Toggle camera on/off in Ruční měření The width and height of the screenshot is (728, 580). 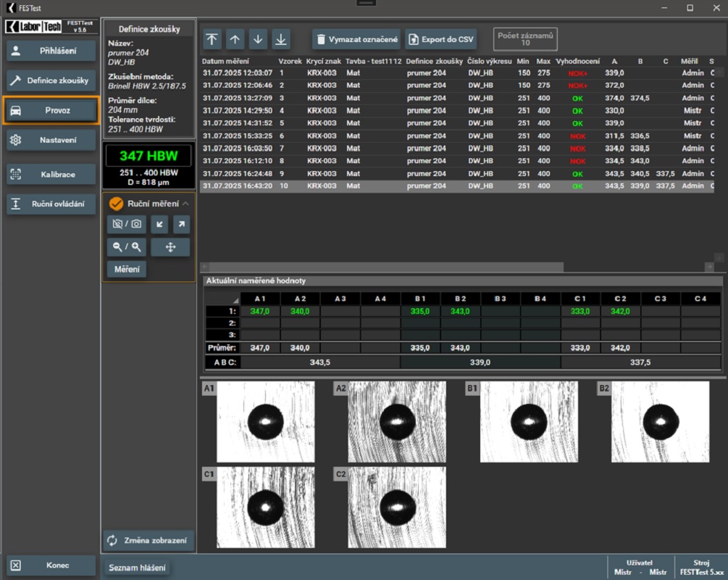[x=126, y=225]
